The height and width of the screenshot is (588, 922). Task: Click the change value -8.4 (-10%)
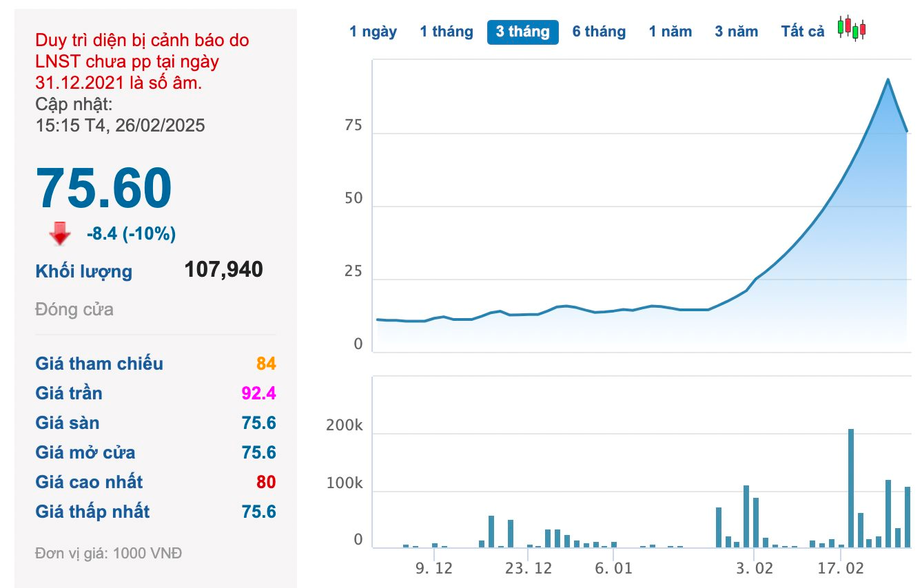click(131, 234)
